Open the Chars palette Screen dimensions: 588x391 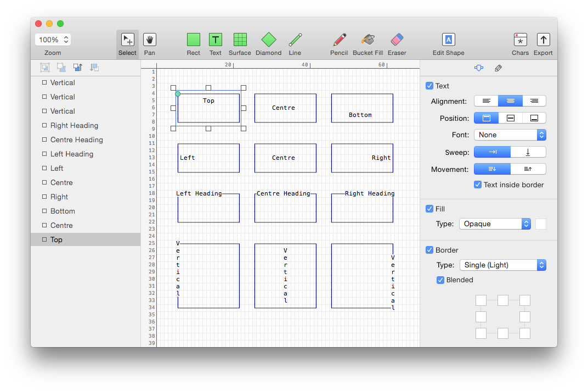520,40
